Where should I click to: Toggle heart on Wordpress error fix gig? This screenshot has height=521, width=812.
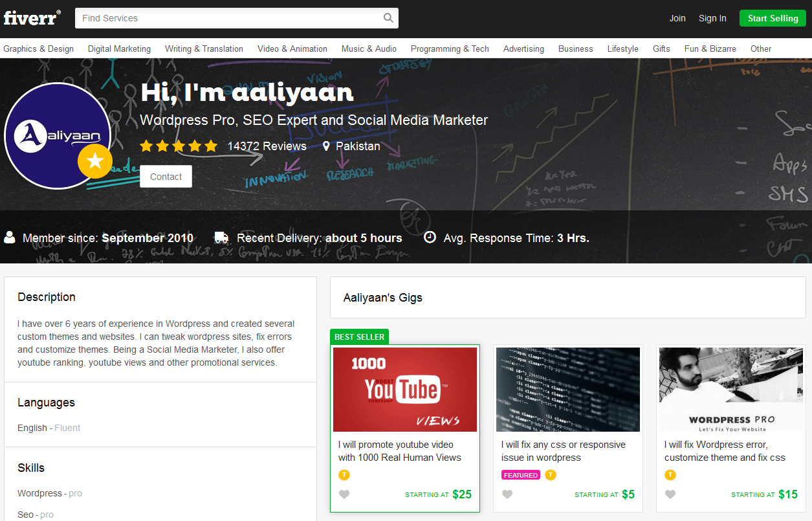click(x=670, y=494)
